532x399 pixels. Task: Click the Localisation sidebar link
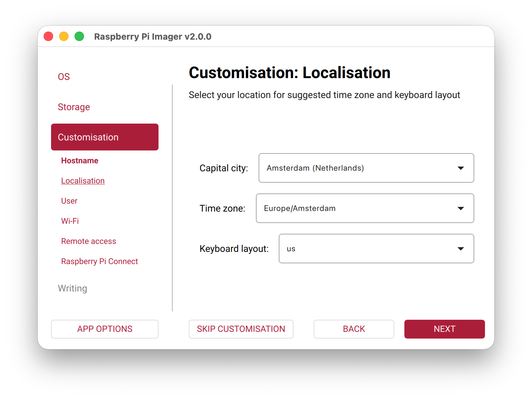coord(83,181)
